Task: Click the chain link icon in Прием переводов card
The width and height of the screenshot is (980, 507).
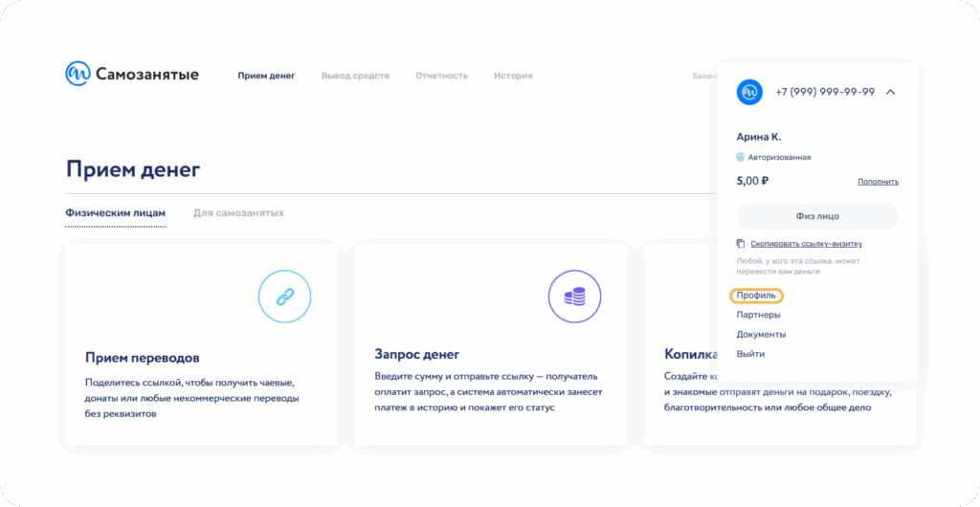Action: pos(285,297)
